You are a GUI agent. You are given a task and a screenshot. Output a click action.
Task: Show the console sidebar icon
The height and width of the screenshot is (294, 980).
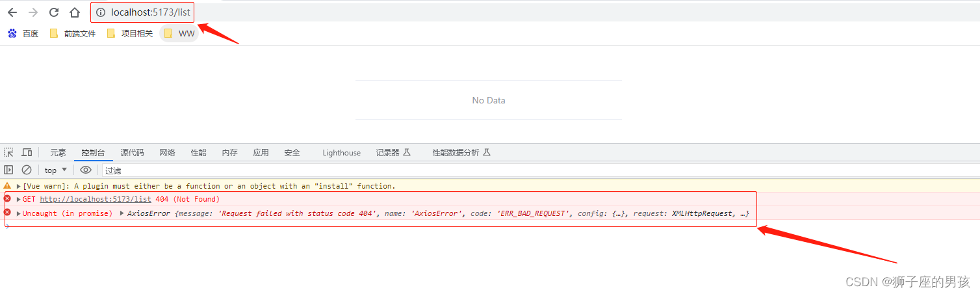pos(9,170)
